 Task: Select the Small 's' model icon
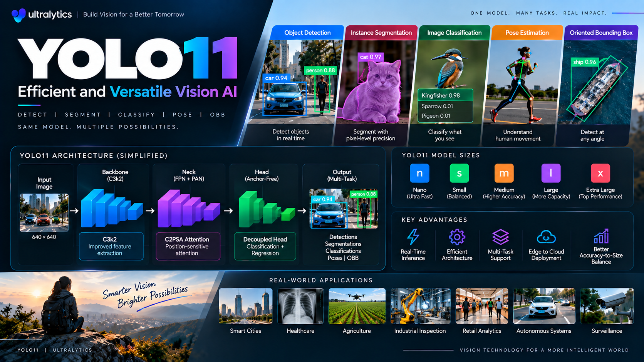point(459,173)
